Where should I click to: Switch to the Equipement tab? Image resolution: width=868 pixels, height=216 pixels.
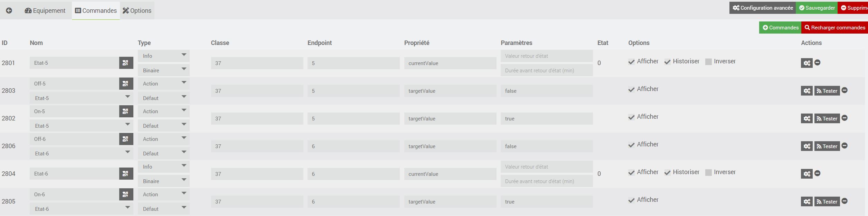click(45, 10)
